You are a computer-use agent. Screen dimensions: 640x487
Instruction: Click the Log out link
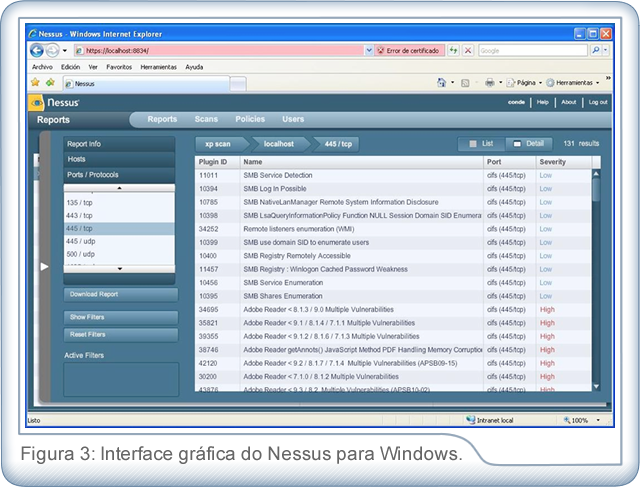click(x=598, y=102)
